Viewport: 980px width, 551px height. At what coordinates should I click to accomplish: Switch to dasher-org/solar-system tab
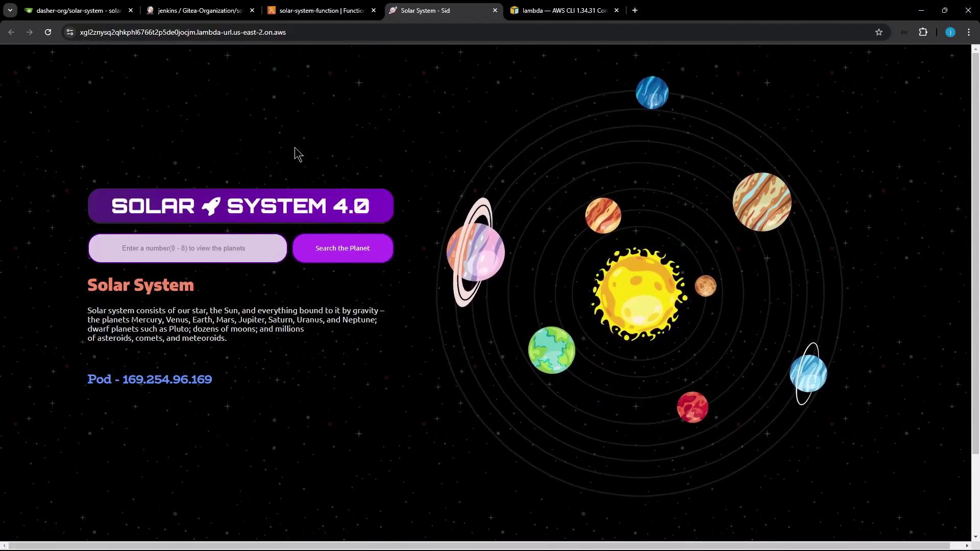(77, 10)
